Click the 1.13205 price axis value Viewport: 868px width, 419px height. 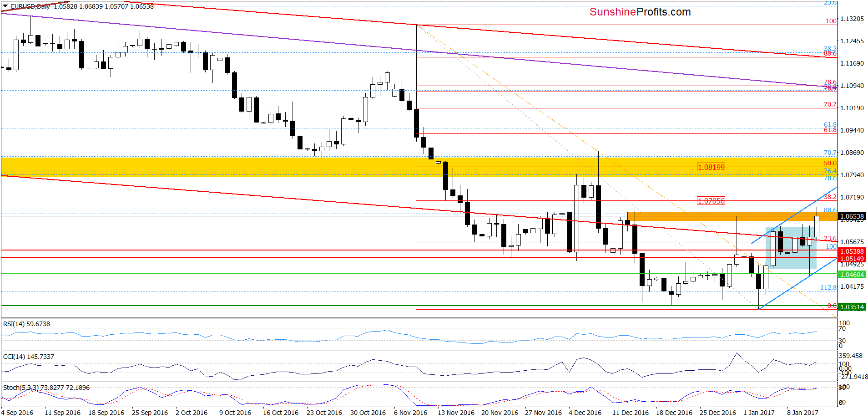coord(852,19)
